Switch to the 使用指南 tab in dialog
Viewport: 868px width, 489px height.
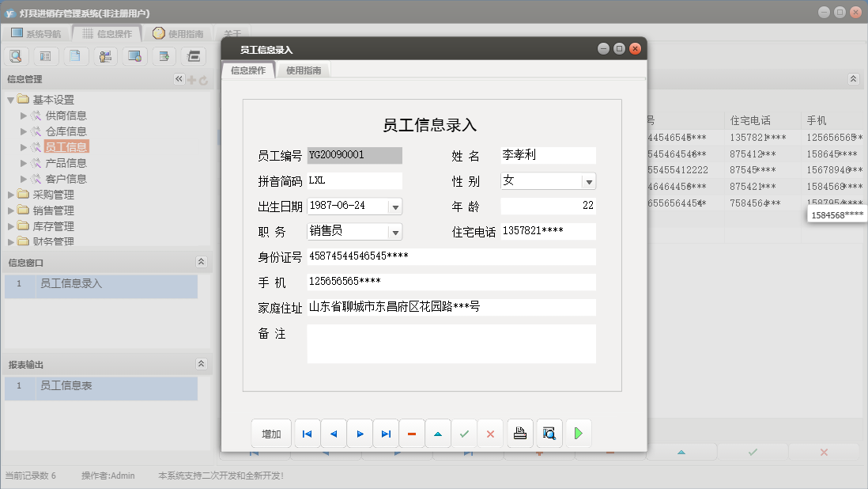tap(304, 69)
